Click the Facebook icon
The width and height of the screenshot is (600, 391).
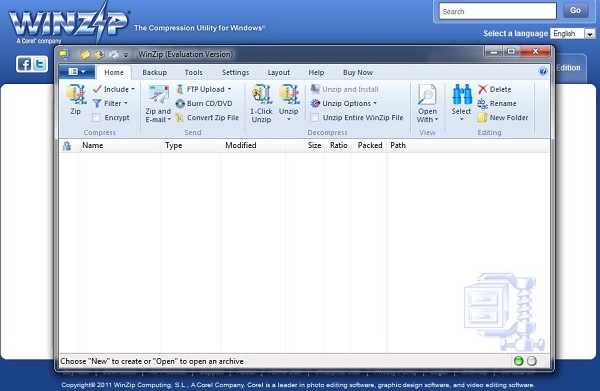pyautogui.click(x=24, y=64)
